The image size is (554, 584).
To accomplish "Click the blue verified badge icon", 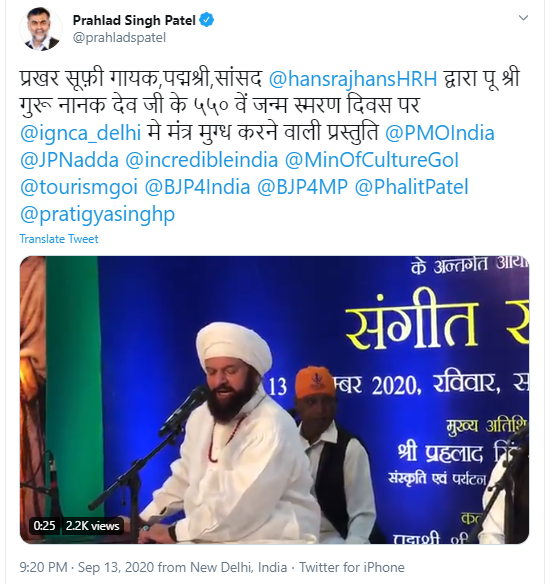I will click(207, 20).
